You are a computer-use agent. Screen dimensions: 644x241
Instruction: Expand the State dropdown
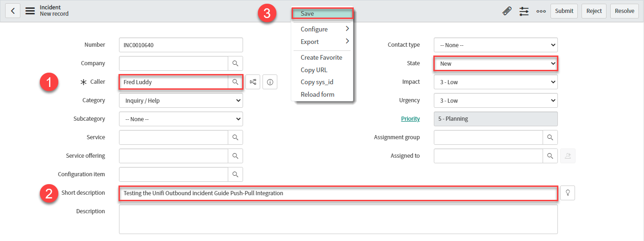pos(495,63)
